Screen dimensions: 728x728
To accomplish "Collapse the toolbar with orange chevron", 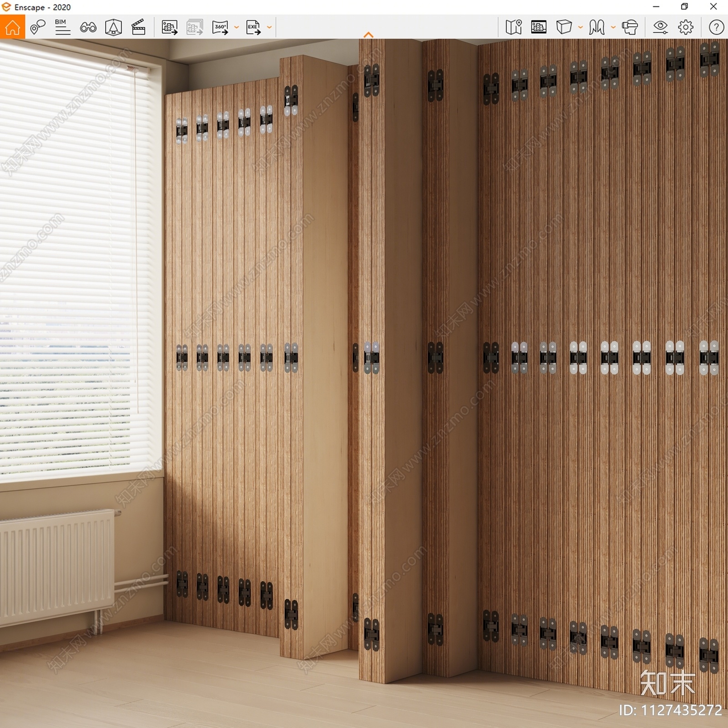I will [x=369, y=35].
